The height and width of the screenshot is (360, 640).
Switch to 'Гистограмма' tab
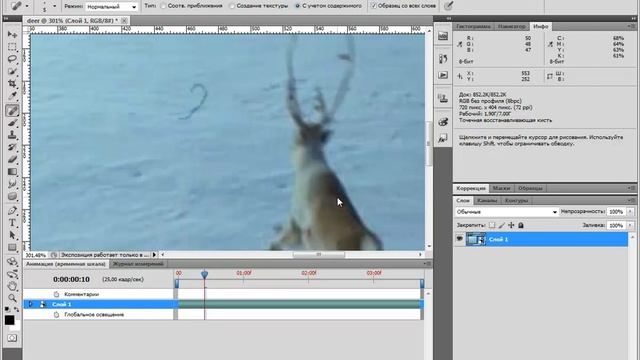coord(473,26)
